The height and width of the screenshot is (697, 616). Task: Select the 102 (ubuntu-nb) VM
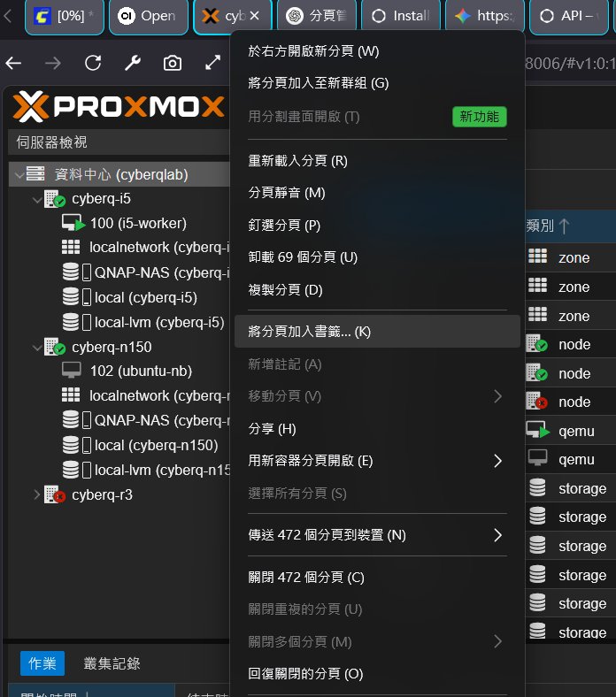pos(140,371)
